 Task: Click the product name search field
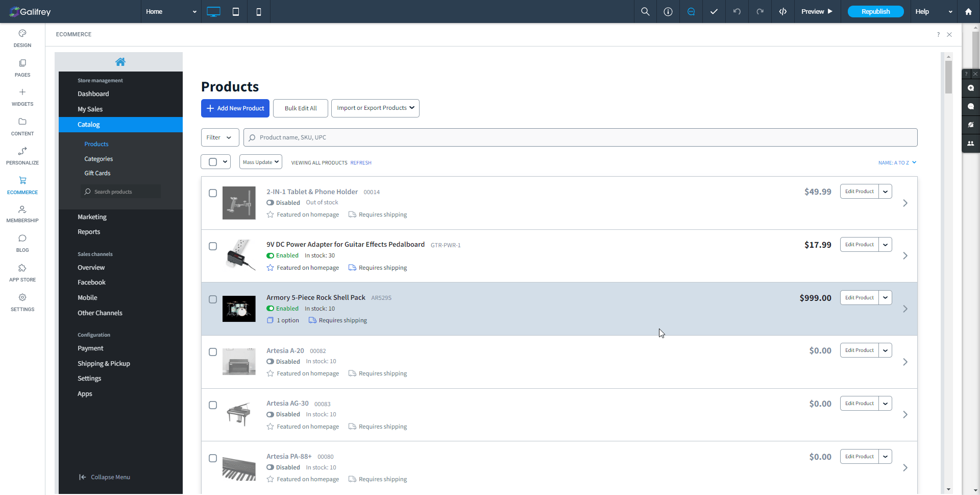pyautogui.click(x=582, y=137)
